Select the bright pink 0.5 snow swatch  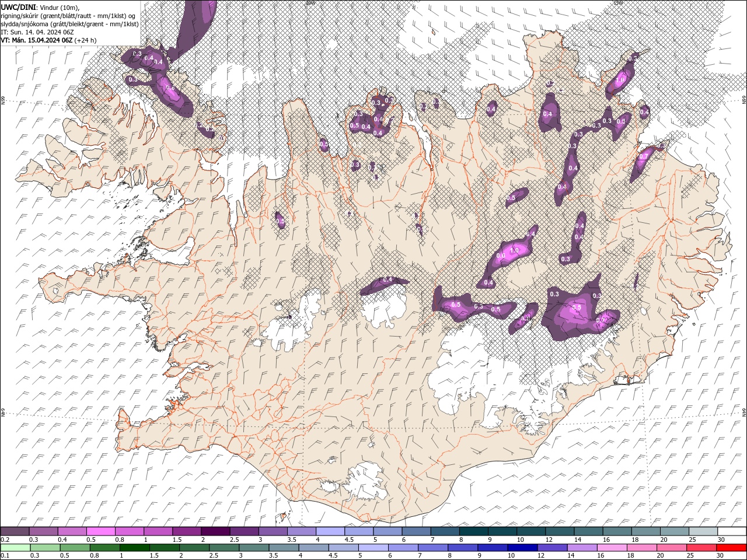(100, 531)
